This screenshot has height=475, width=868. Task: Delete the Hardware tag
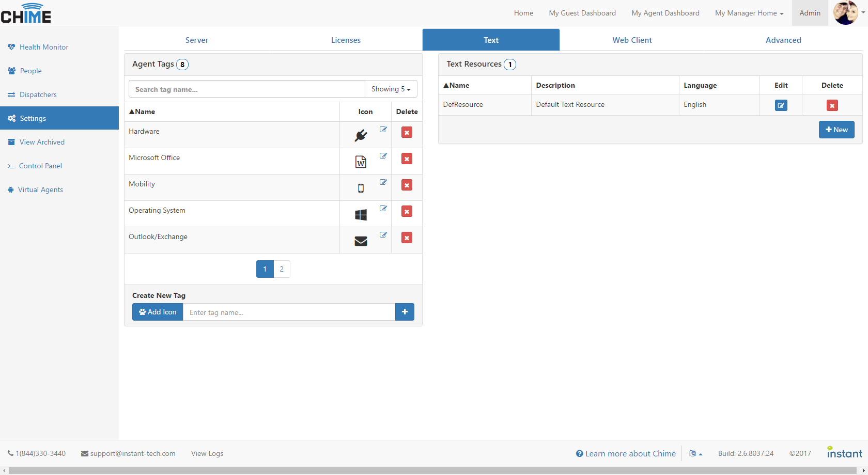point(407,133)
